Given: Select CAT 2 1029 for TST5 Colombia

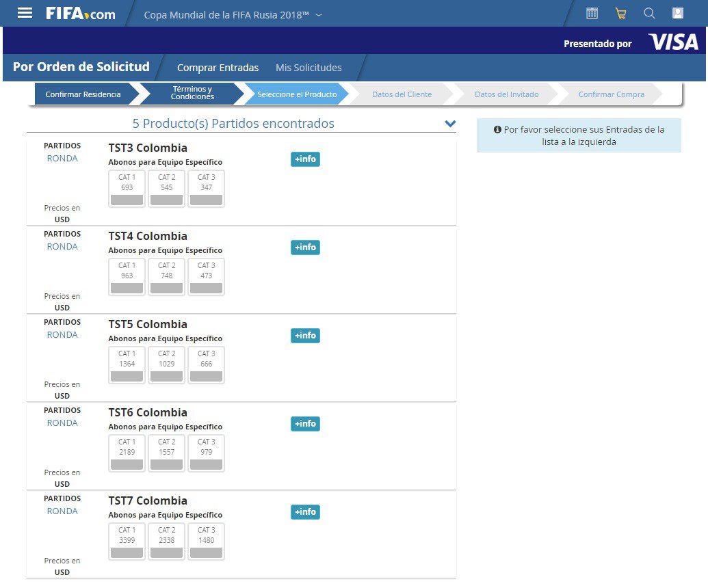Looking at the screenshot, I should point(167,365).
